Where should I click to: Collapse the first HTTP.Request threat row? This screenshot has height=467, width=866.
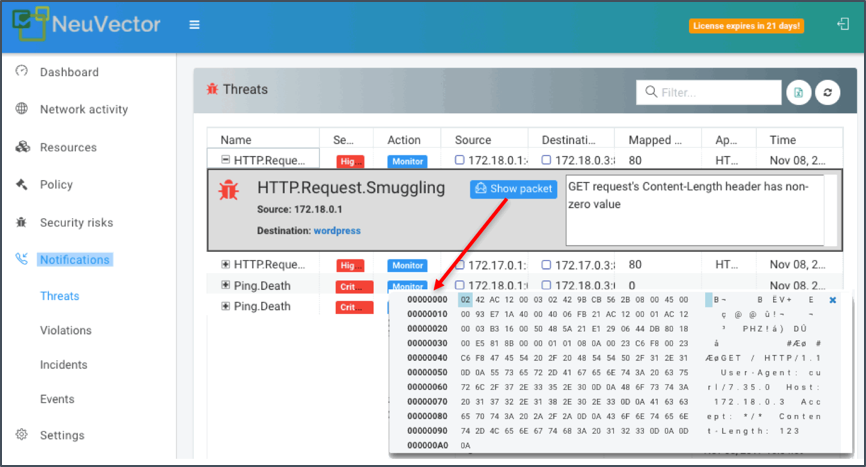(225, 160)
